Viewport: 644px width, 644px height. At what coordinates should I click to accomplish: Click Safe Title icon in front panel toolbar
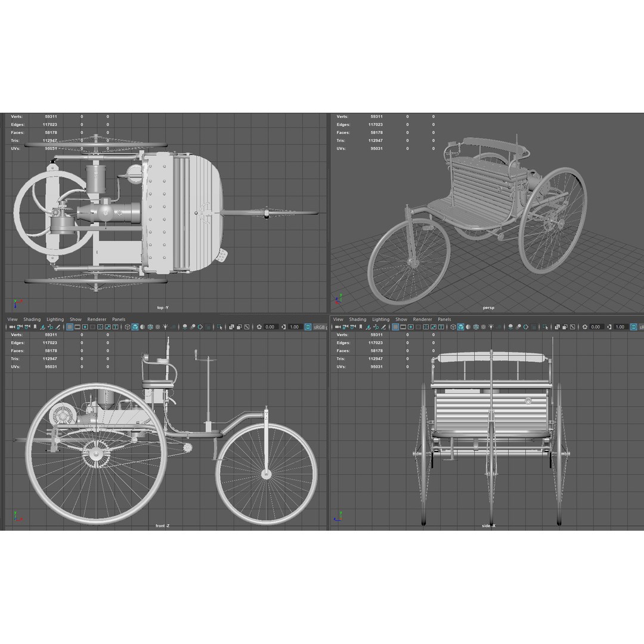(x=116, y=327)
